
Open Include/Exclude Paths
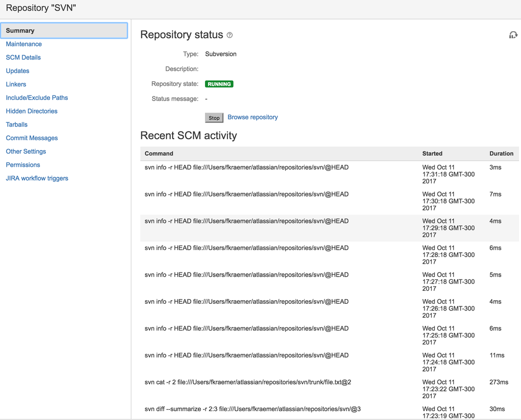[x=37, y=97]
